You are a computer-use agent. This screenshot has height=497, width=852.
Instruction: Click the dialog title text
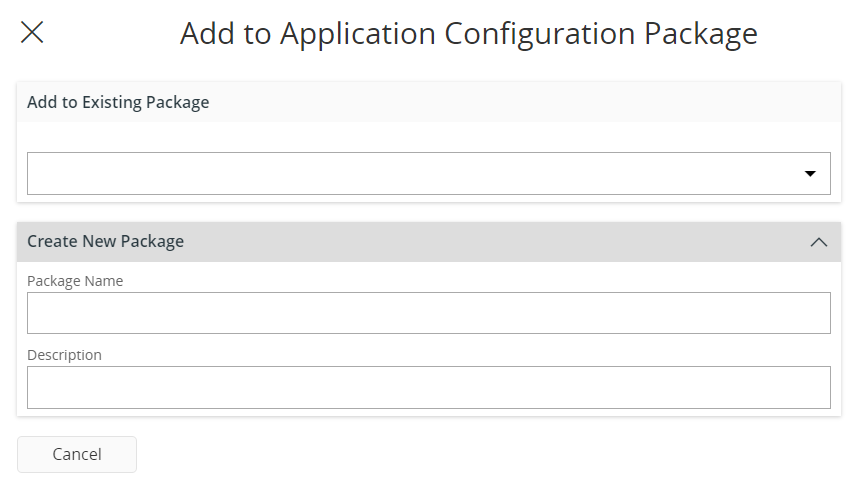click(x=468, y=34)
